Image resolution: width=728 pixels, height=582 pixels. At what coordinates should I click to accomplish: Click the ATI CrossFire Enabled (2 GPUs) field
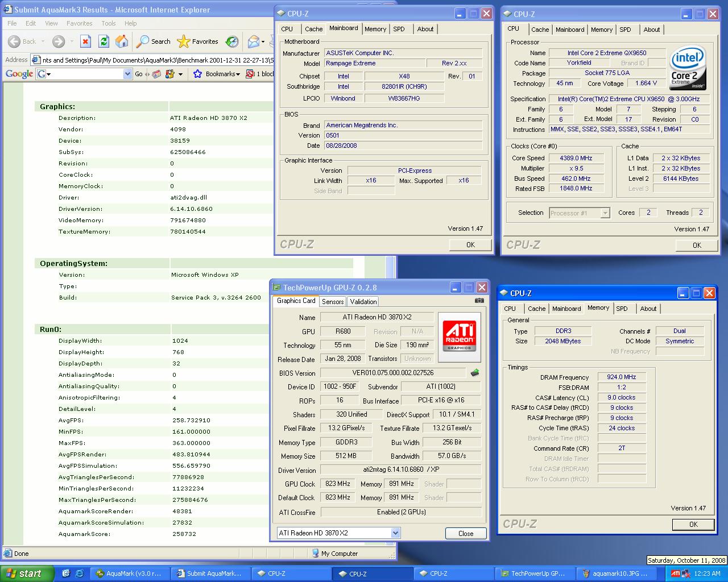pyautogui.click(x=401, y=512)
